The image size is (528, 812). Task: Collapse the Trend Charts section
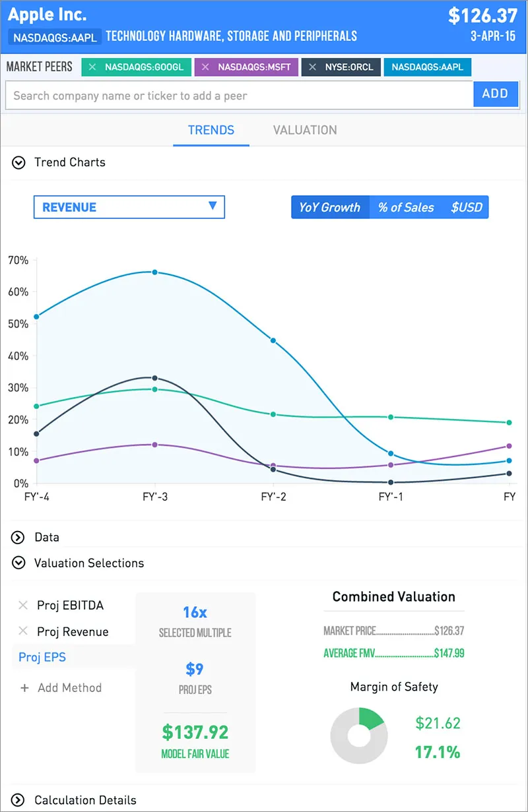point(18,162)
